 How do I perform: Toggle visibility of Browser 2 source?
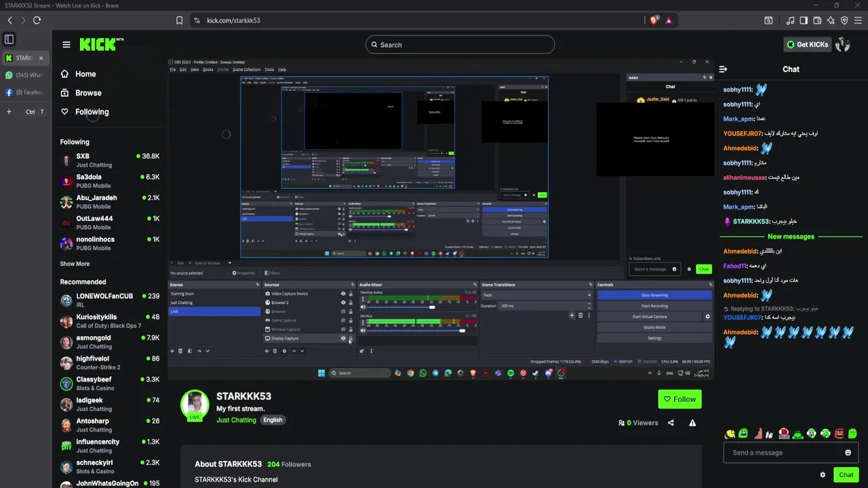tap(343, 302)
